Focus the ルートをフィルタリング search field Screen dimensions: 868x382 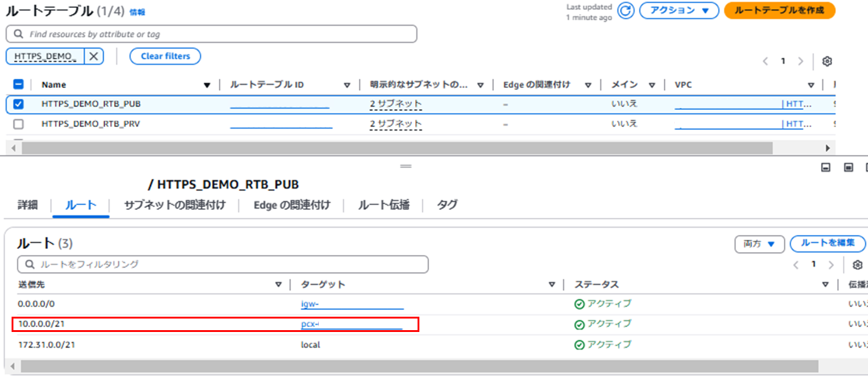pyautogui.click(x=223, y=264)
